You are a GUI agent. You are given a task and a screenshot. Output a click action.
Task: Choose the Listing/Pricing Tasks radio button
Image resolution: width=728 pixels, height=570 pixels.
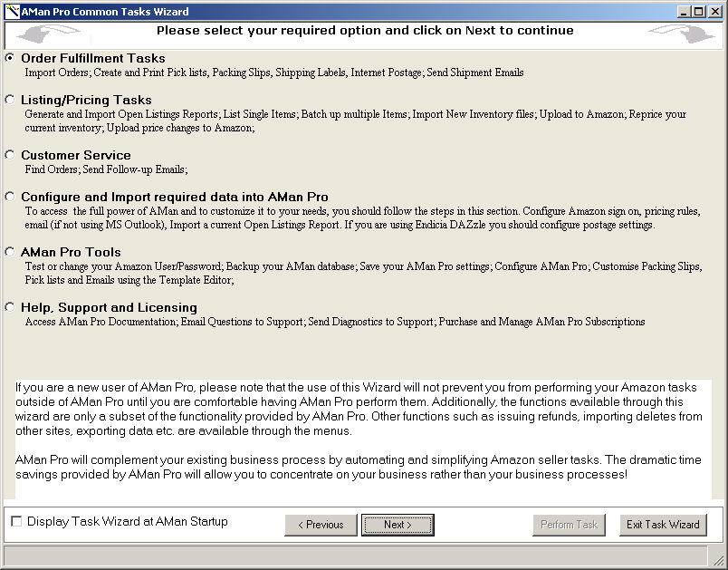[10, 100]
